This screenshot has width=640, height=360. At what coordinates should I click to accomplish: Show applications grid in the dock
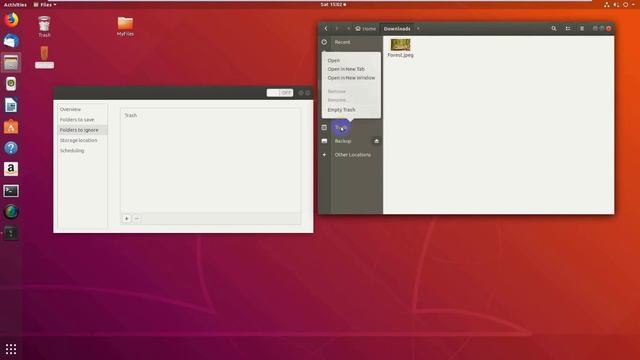11,349
